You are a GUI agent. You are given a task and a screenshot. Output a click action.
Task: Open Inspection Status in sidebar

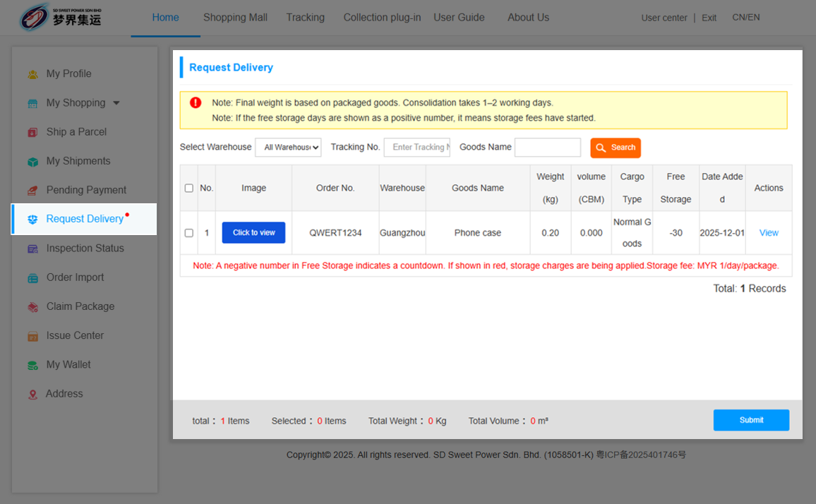point(85,248)
